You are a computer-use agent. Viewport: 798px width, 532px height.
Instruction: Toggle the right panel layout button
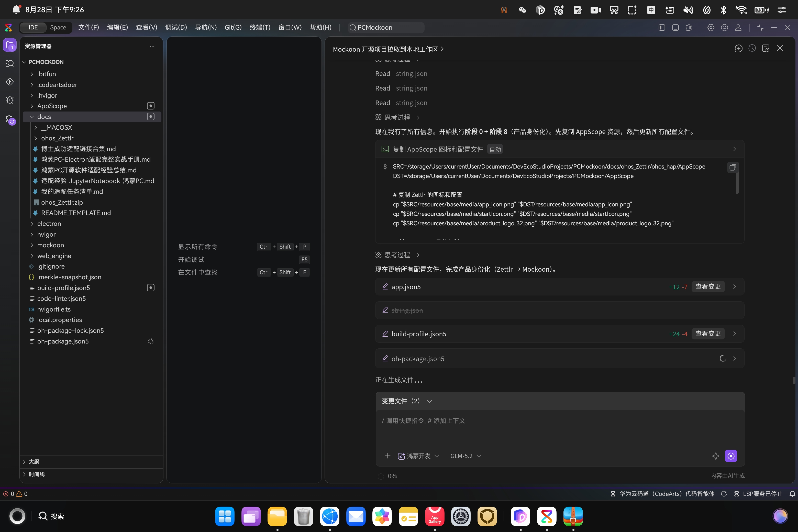click(689, 27)
